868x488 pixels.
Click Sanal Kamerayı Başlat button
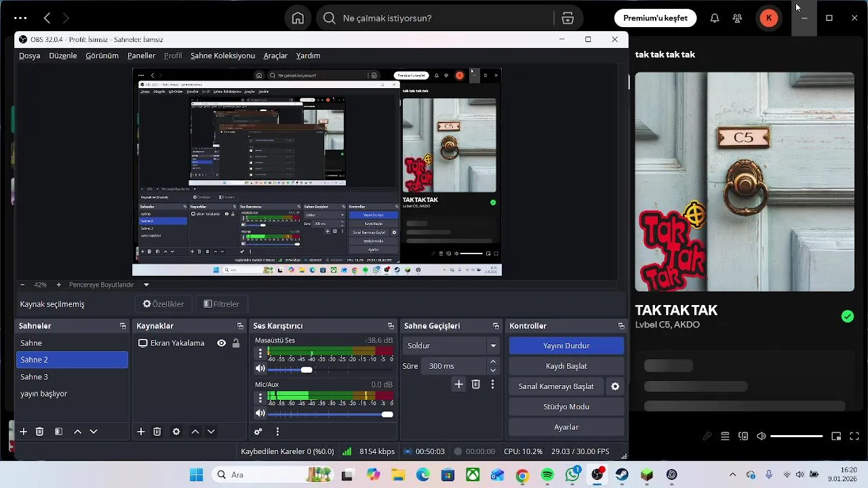[x=556, y=386]
